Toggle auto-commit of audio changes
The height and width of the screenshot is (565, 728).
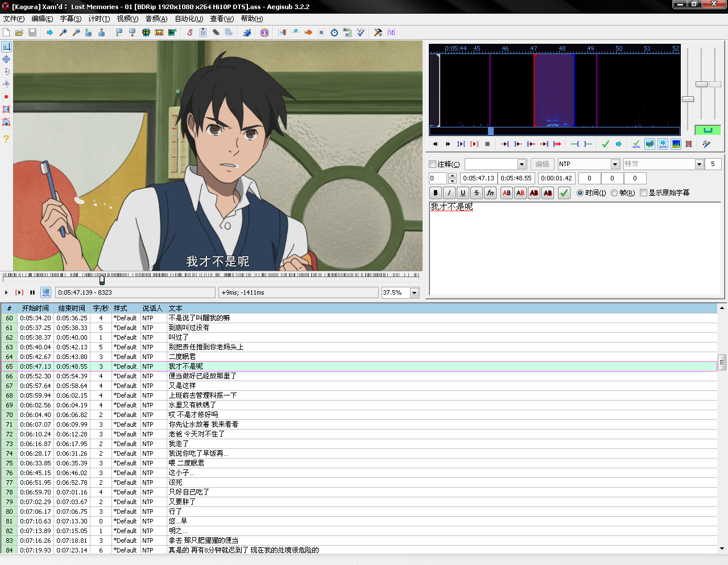click(x=636, y=144)
